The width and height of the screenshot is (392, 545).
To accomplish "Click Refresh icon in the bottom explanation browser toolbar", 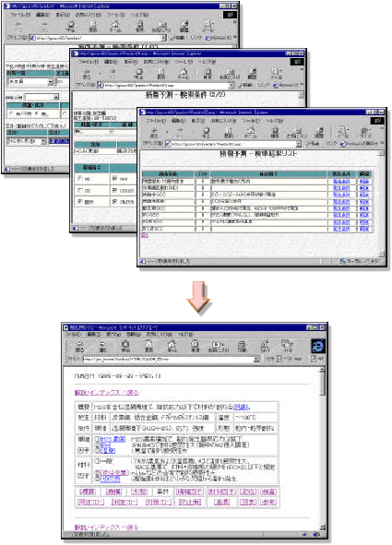I will coord(148,346).
